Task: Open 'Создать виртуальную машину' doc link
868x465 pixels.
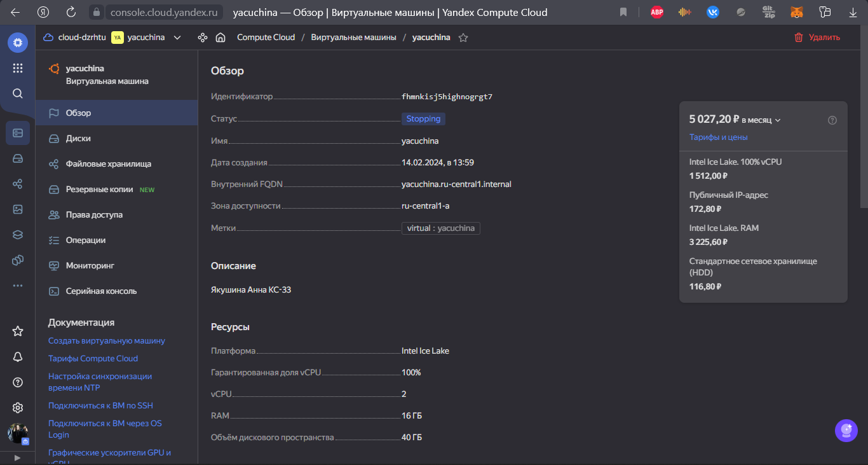Action: [x=107, y=340]
